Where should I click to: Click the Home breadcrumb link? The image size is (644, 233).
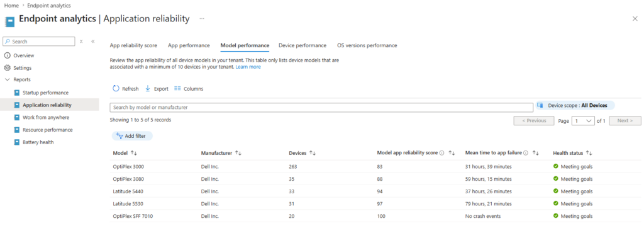(x=11, y=6)
